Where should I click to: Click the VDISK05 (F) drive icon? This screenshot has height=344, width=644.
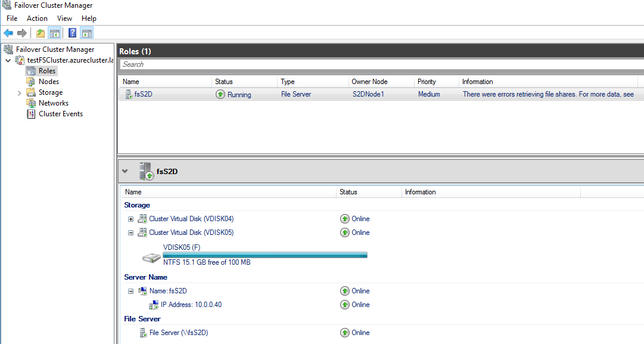151,258
